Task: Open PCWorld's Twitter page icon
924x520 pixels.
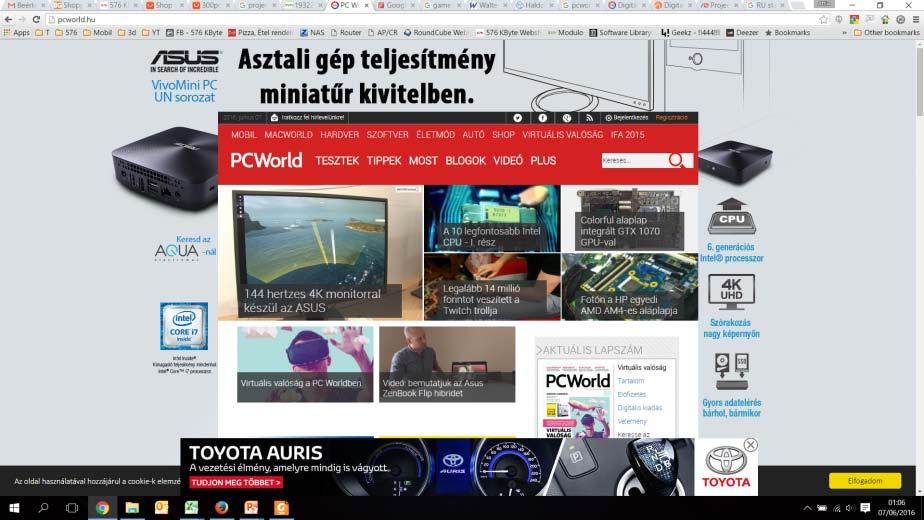Action: (x=517, y=118)
